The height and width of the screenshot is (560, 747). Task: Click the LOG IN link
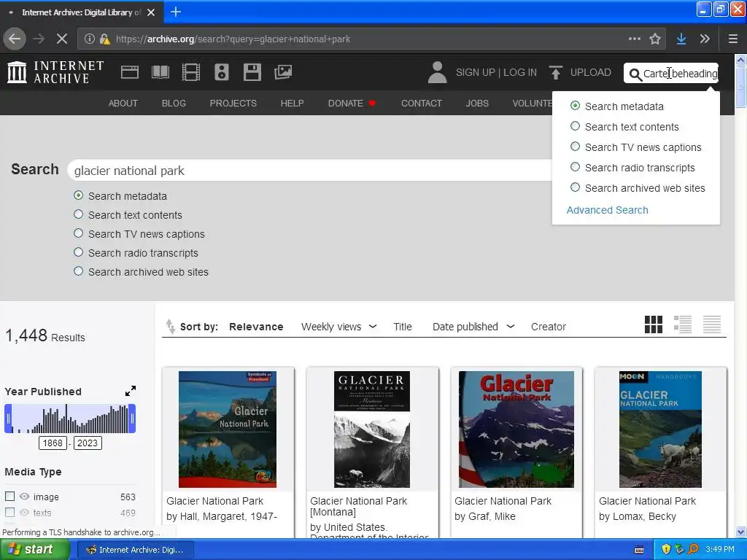520,72
